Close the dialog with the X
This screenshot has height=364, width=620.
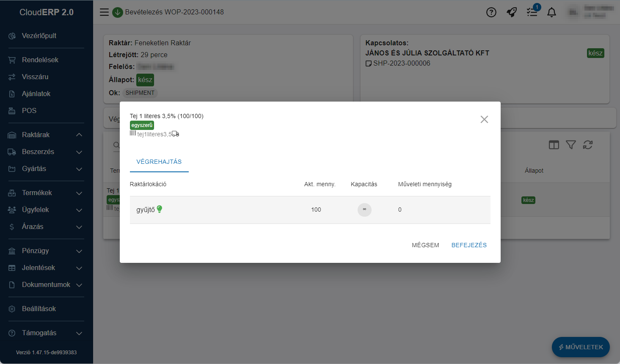tap(484, 119)
